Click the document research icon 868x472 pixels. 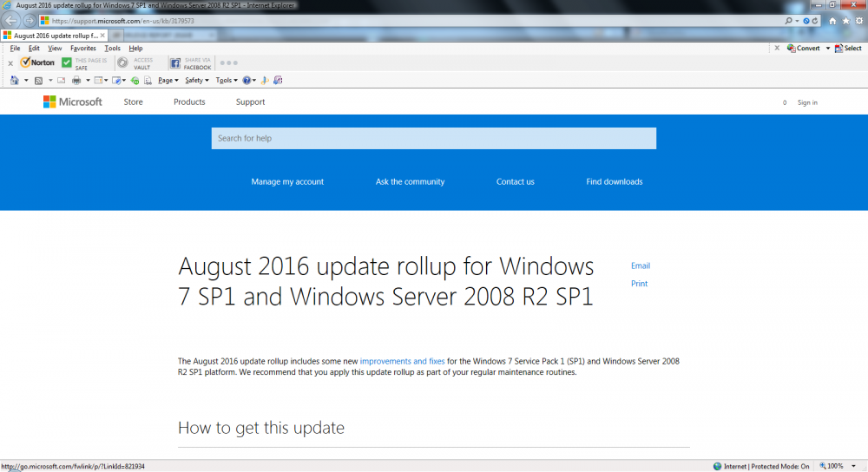click(148, 81)
